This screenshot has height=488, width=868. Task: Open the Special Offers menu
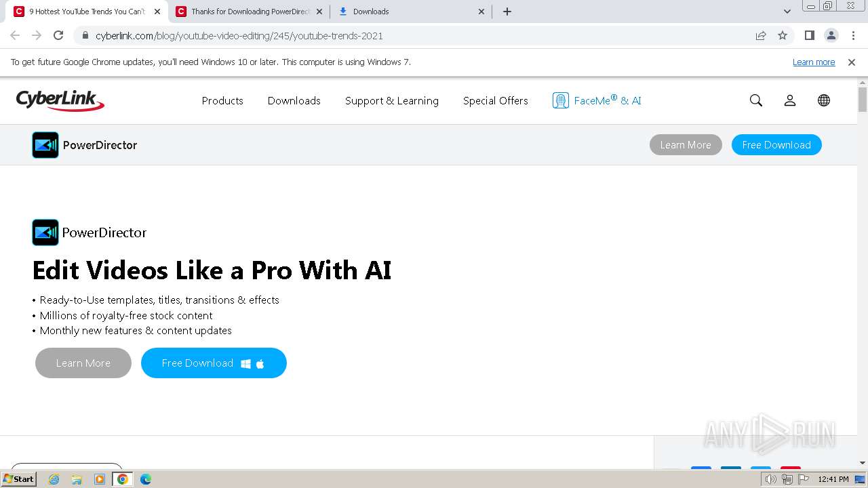click(496, 100)
